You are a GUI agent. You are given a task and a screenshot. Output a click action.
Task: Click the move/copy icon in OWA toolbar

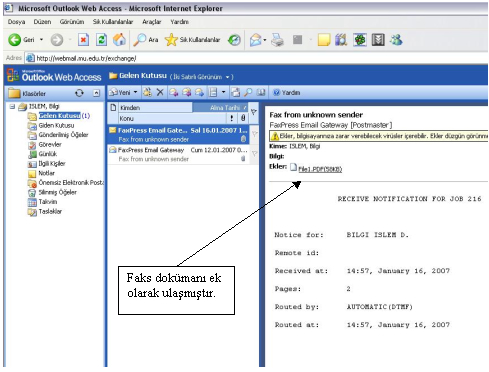coord(235,92)
